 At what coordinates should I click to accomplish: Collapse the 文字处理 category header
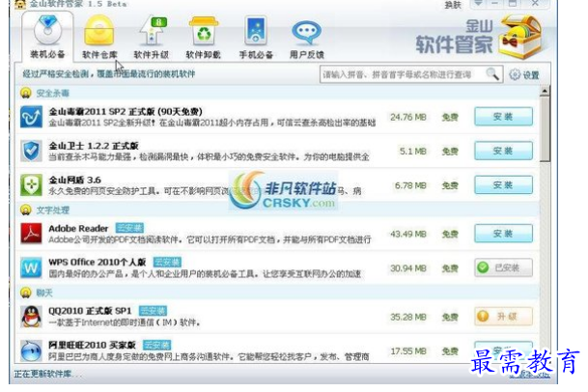pos(279,210)
